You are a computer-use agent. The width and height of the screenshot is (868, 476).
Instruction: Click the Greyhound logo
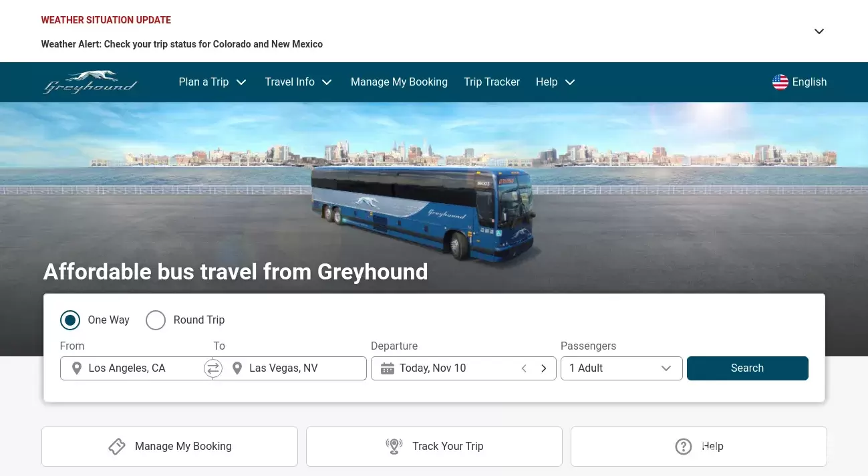point(90,82)
